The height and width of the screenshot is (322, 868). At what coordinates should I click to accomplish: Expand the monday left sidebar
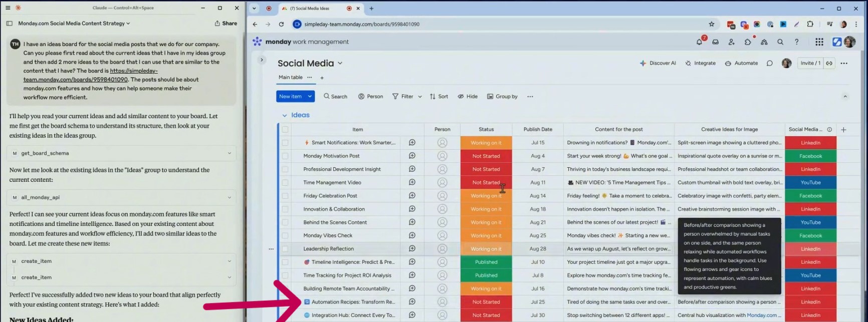click(262, 60)
